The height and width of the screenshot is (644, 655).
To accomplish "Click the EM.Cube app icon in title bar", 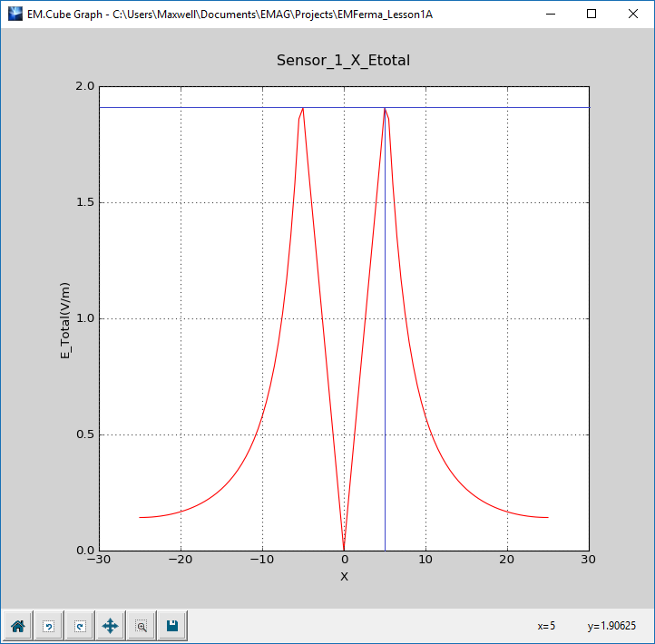I will pos(14,14).
